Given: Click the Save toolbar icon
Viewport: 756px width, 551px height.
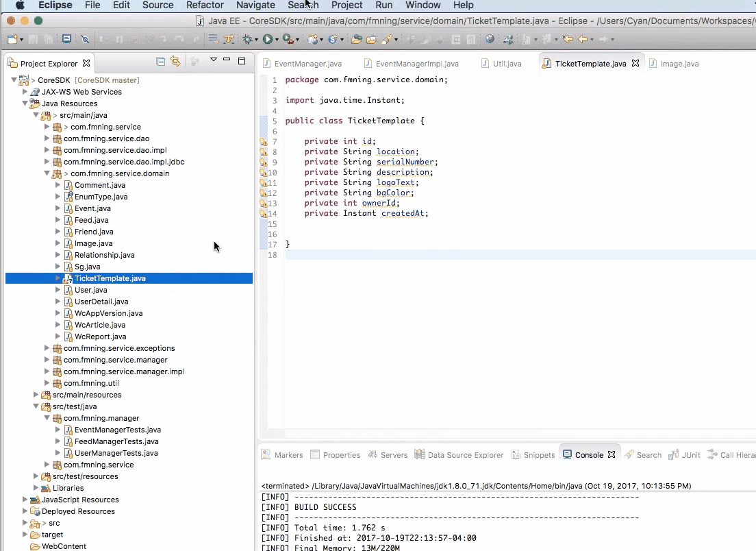Looking at the screenshot, I should pos(33,39).
